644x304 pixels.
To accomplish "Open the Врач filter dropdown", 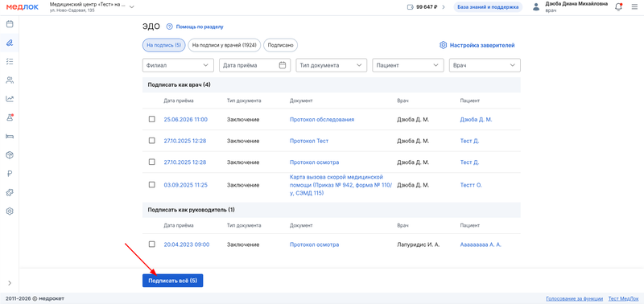I will click(x=485, y=65).
